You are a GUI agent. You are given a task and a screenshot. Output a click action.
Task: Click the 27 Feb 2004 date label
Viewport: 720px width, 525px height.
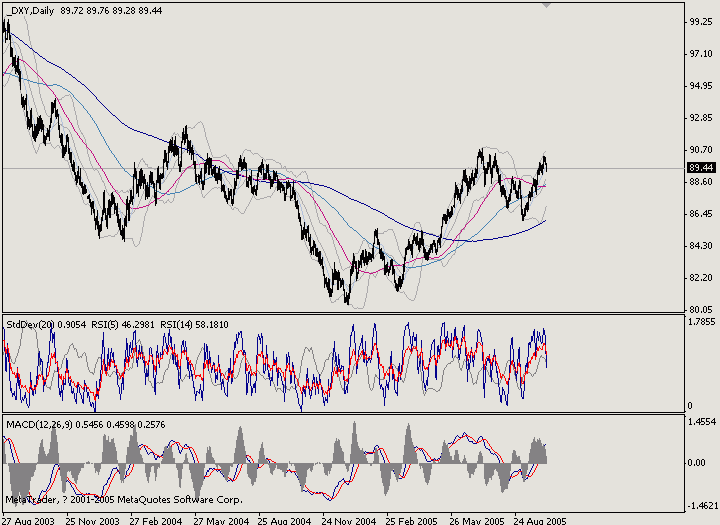point(156,521)
